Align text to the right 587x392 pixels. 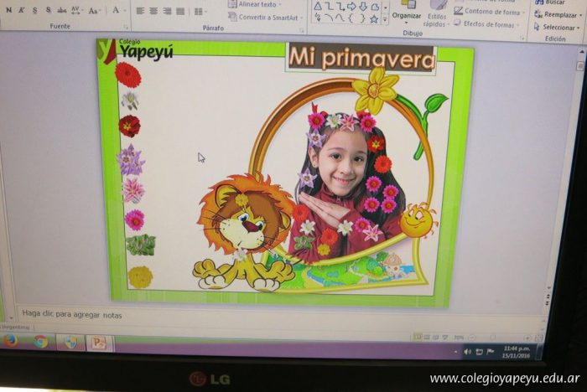pos(166,11)
